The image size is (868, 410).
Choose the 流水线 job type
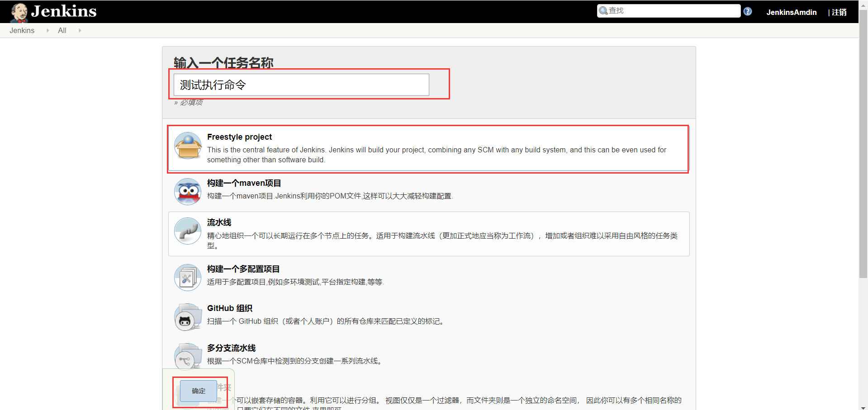pos(218,222)
